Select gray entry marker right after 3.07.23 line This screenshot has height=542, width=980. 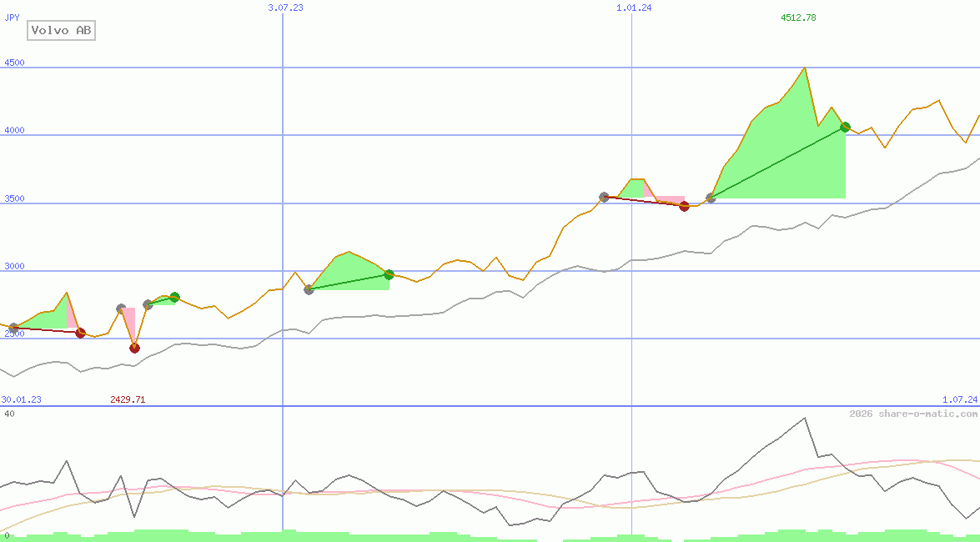[309, 289]
